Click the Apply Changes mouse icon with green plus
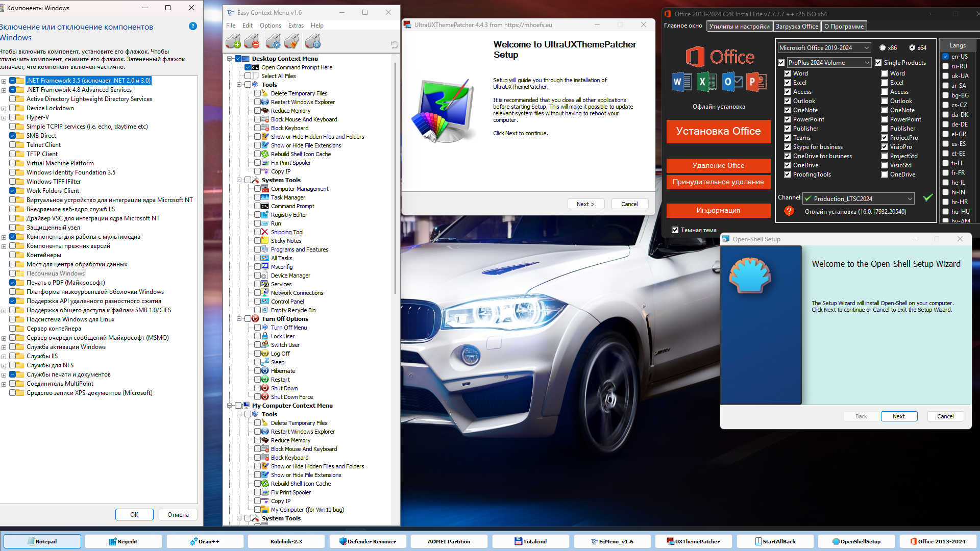The image size is (980, 551). [233, 41]
